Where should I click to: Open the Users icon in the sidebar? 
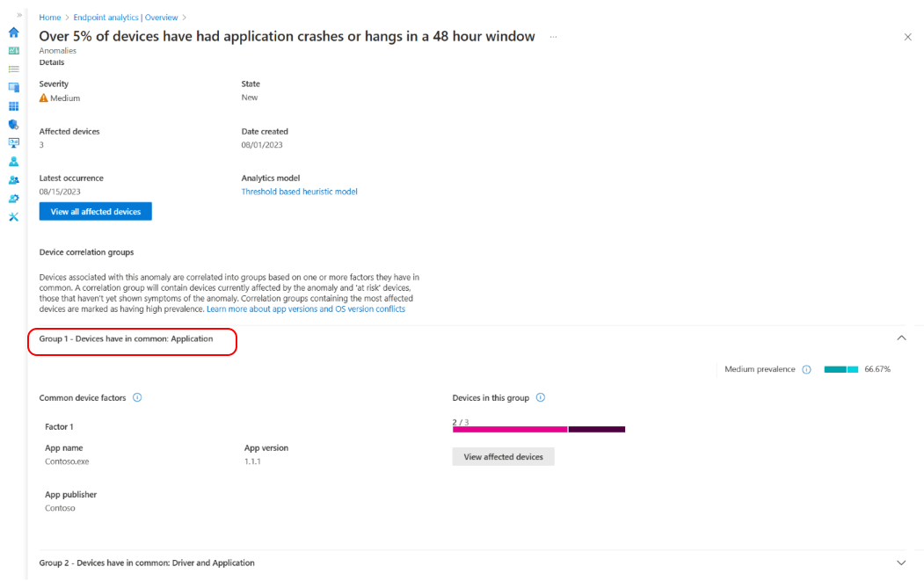click(x=13, y=162)
